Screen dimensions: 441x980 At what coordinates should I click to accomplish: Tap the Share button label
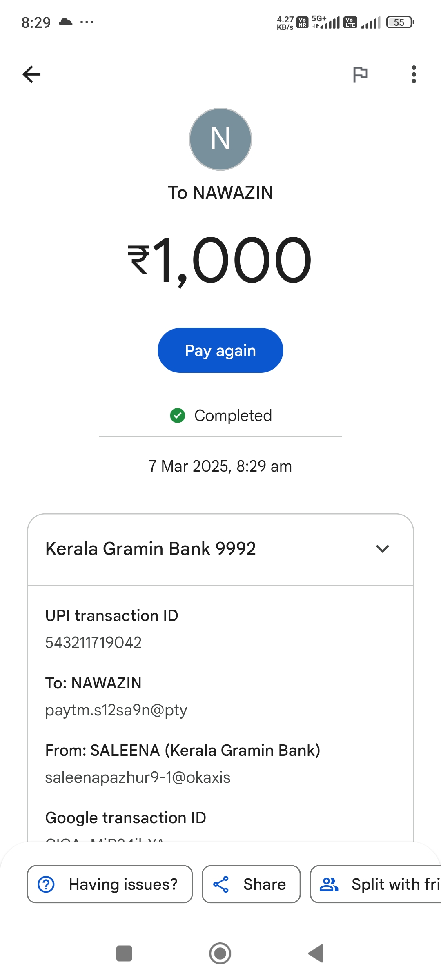(x=265, y=884)
